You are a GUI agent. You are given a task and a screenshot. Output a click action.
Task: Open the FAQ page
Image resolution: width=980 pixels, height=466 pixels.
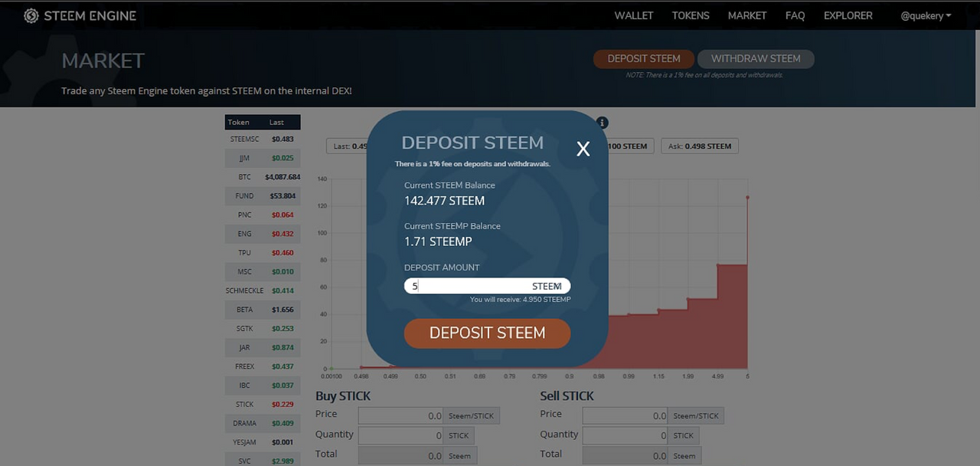tap(795, 15)
